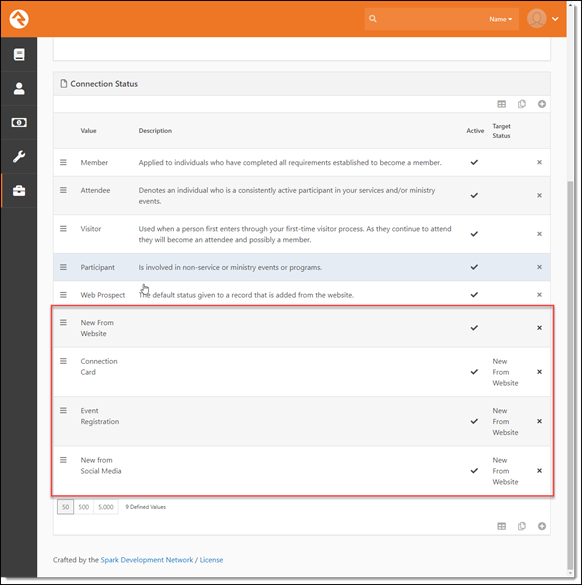
Task: Click the top add defined value icon
Action: pos(542,104)
